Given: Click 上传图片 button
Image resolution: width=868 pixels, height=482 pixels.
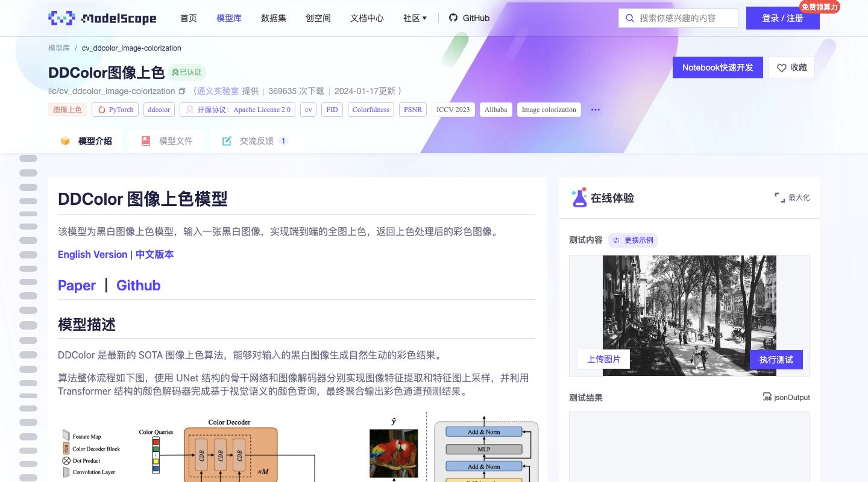Looking at the screenshot, I should (x=604, y=360).
